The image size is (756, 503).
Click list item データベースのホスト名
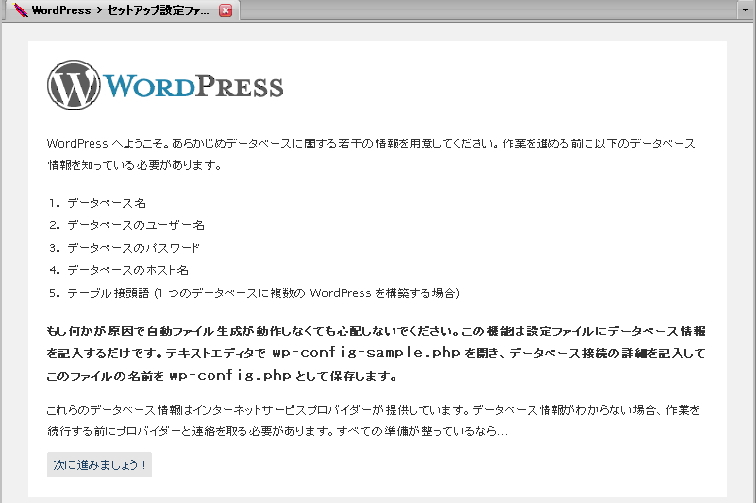[128, 270]
